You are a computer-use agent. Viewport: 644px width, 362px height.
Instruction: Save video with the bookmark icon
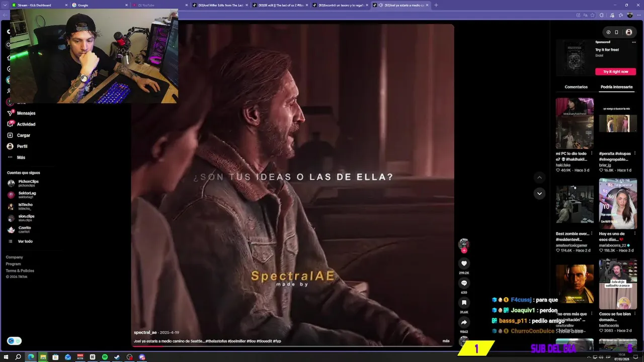pos(464,303)
